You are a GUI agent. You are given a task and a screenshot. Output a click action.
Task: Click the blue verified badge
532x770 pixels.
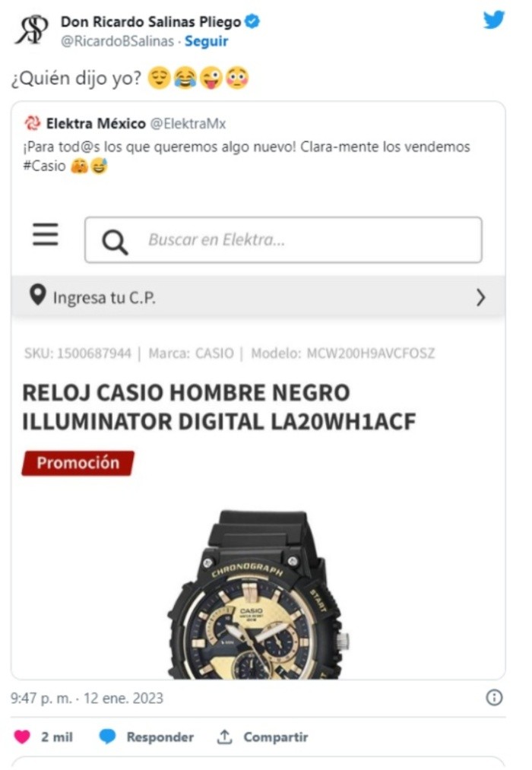(252, 21)
